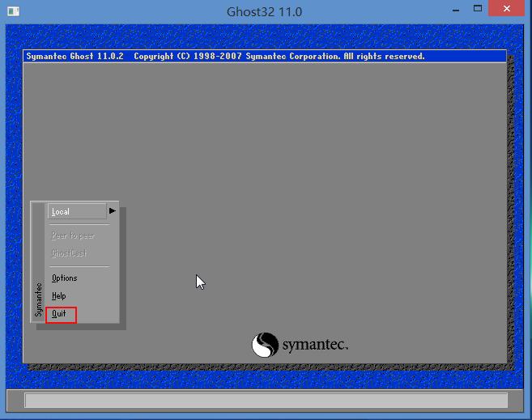Click the empty status bar field

pyautogui.click(x=266, y=401)
